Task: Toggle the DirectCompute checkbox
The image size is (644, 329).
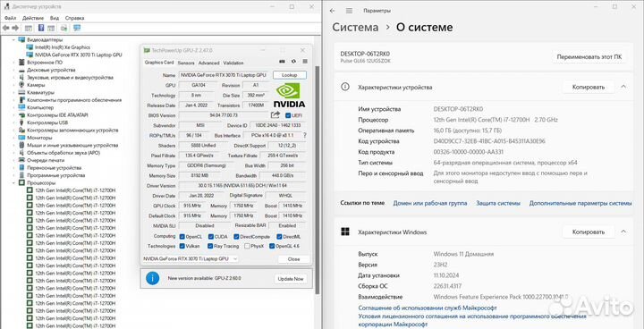Action: 236,237
